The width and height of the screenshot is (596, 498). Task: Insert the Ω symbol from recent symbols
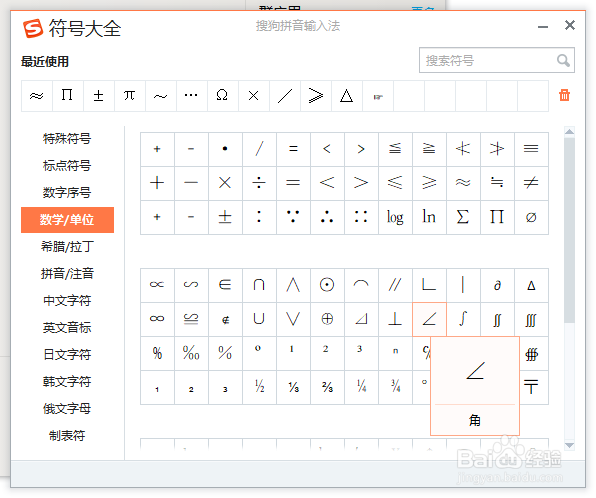pyautogui.click(x=222, y=95)
